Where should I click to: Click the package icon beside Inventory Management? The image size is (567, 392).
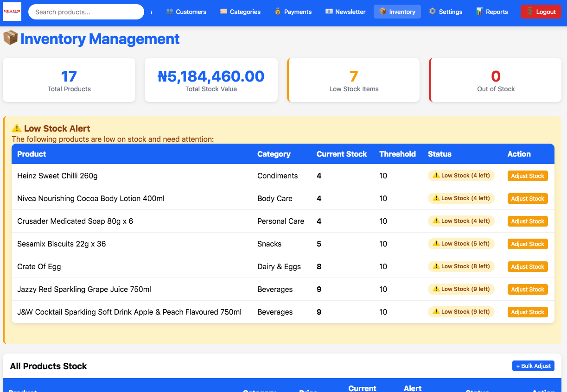10,38
